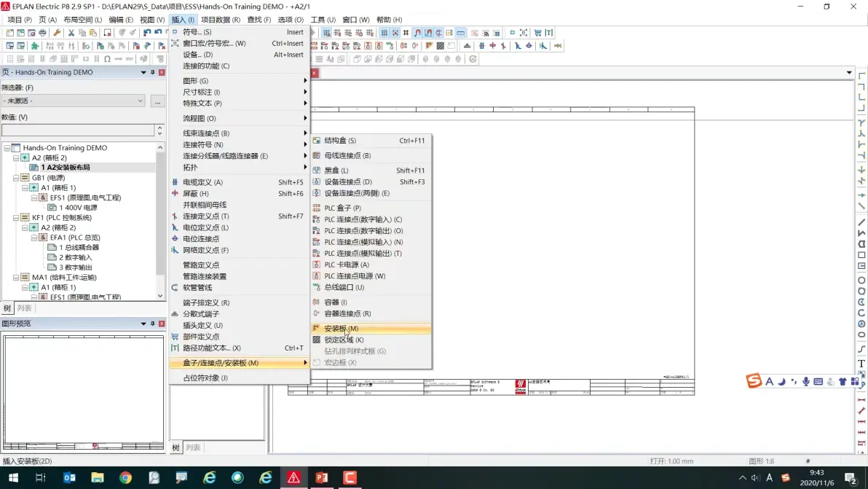
Task: Select the text T tool on right toolbar
Action: coord(861,364)
